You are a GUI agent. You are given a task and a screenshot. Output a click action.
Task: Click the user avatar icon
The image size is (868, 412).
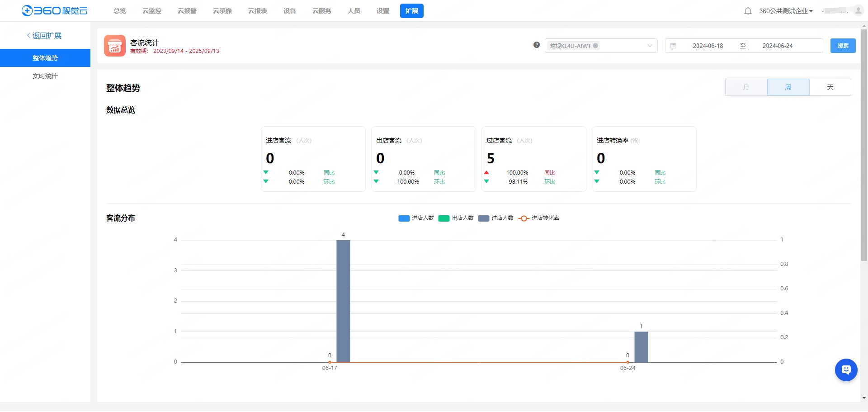tap(858, 10)
